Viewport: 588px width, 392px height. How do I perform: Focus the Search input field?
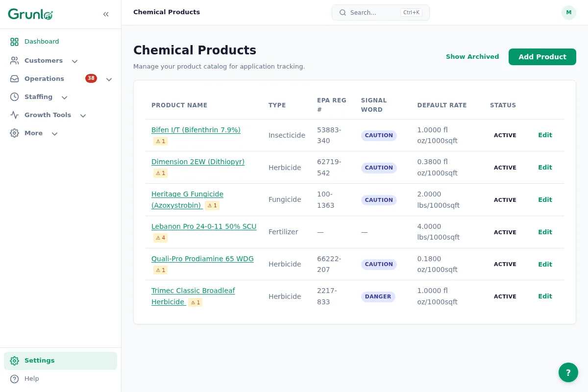coord(381,13)
